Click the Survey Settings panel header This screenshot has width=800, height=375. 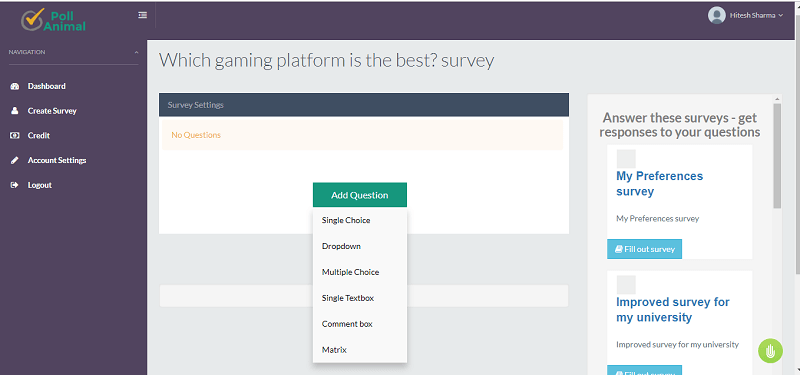pyautogui.click(x=364, y=105)
